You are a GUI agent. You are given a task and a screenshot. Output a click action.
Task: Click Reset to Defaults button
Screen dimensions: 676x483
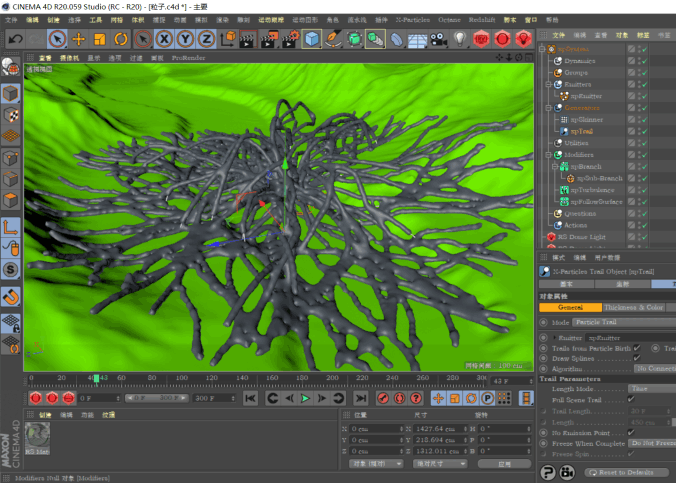pyautogui.click(x=626, y=473)
